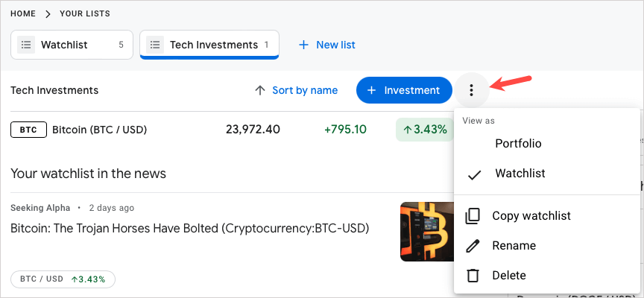
Task: Open the Bitcoin news article thumbnail
Action: (x=426, y=231)
